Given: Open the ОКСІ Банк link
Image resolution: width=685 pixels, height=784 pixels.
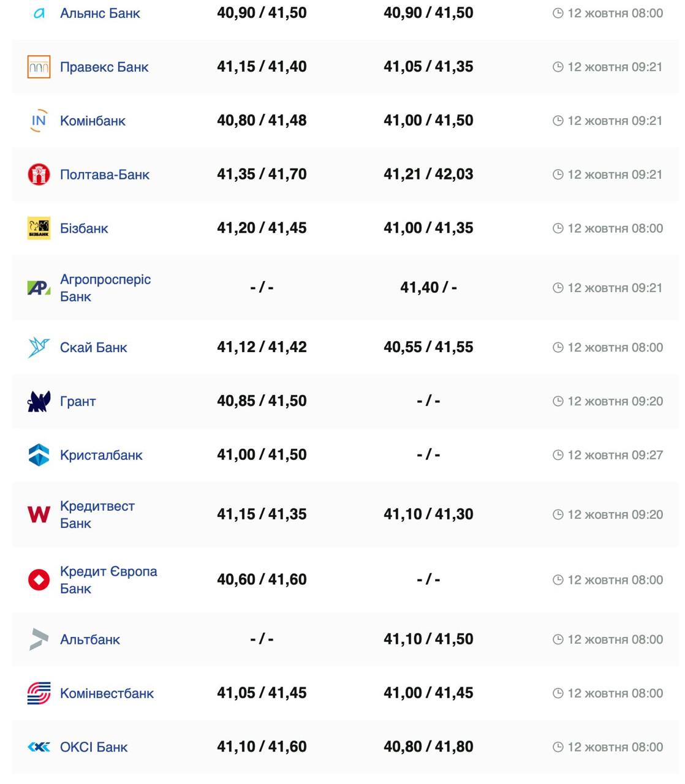Looking at the screenshot, I should tap(94, 747).
